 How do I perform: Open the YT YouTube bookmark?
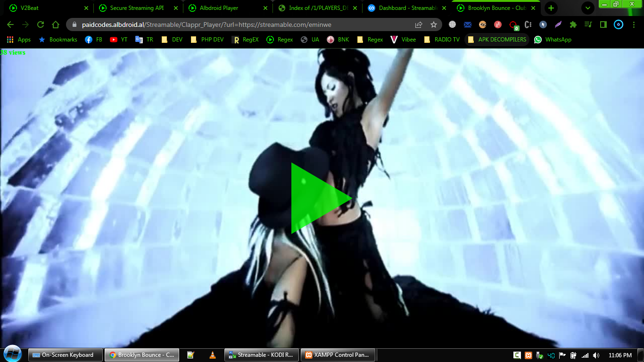point(119,40)
